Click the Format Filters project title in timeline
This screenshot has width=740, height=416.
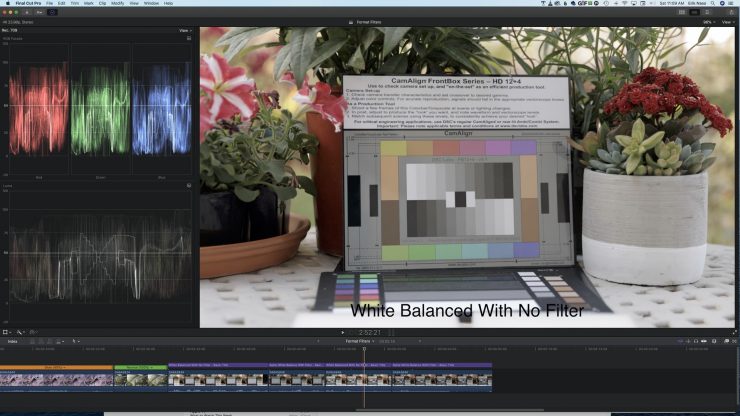pos(356,341)
